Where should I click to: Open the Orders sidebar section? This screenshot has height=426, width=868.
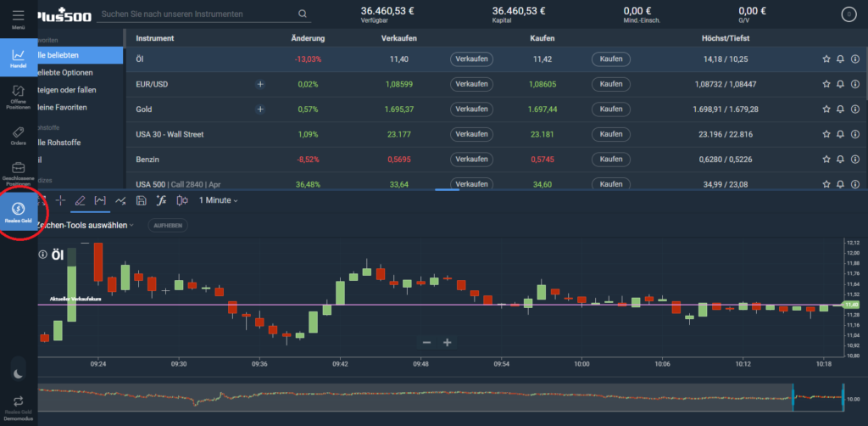[x=19, y=136]
